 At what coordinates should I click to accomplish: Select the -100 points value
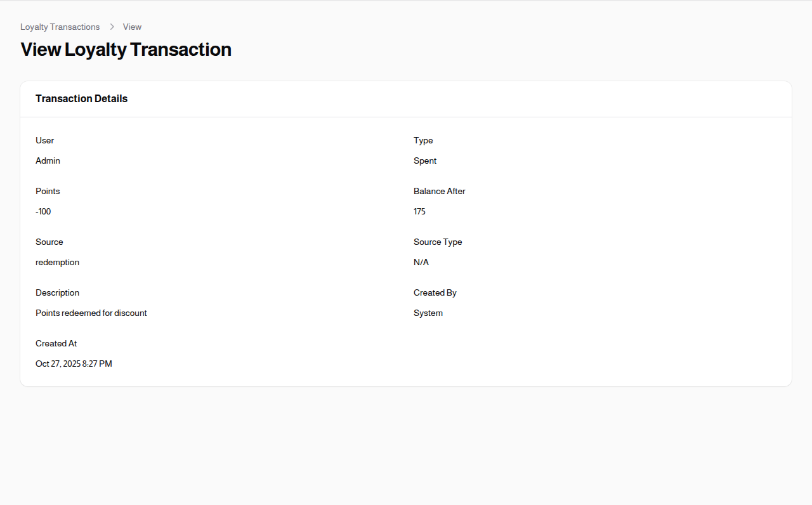click(43, 211)
